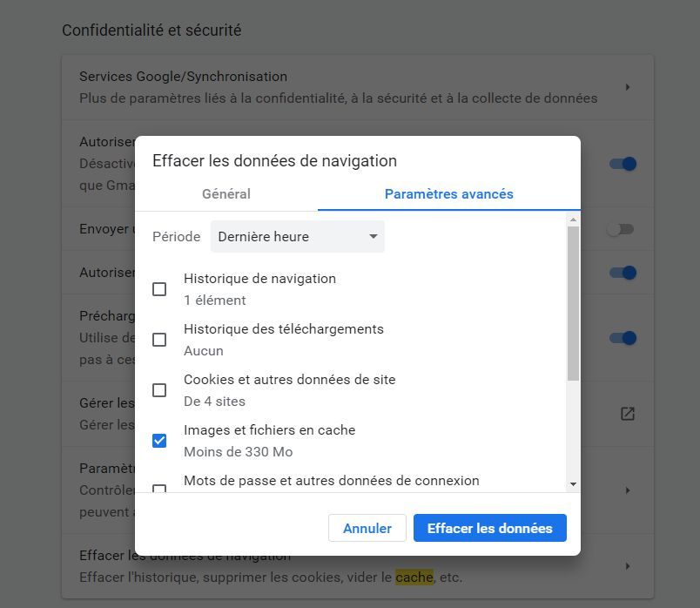Check Mots de passe checkbox
700x608 pixels.
(159, 489)
